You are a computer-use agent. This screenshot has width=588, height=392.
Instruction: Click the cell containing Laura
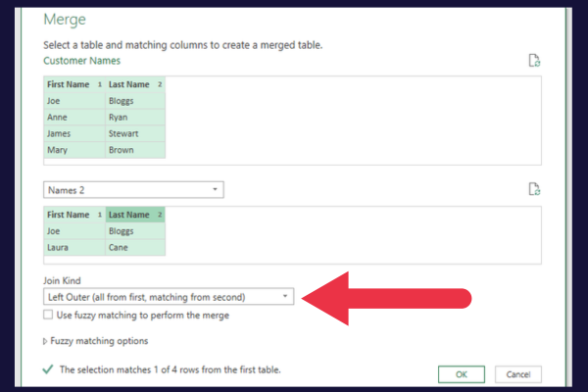[74, 248]
